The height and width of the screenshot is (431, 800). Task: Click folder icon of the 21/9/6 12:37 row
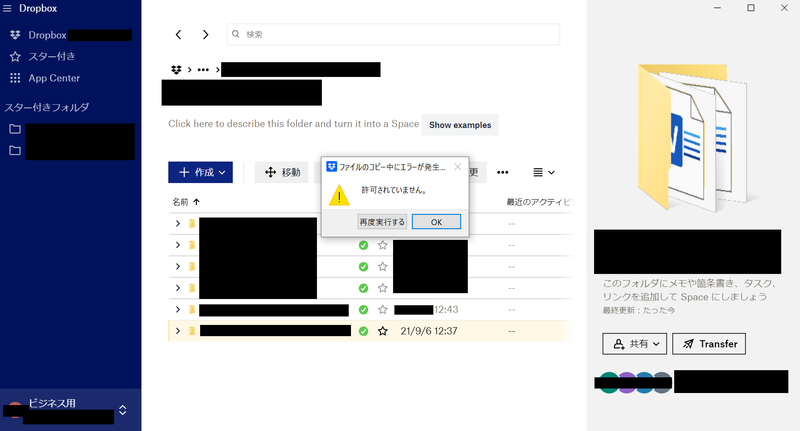(x=192, y=331)
